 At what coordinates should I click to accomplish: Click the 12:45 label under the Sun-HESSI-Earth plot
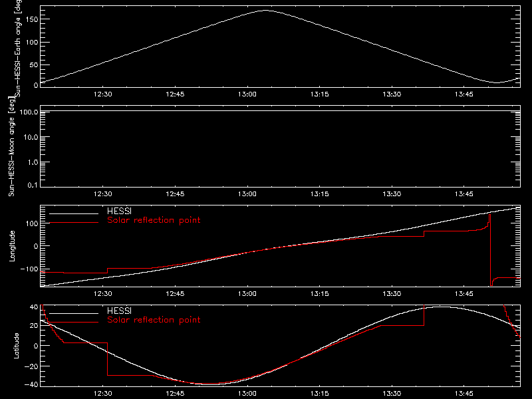point(175,94)
